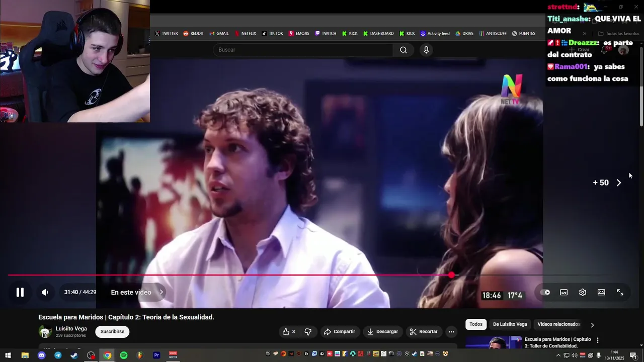Switch to Chrome in taskbar
The image size is (644, 362).
click(x=107, y=355)
